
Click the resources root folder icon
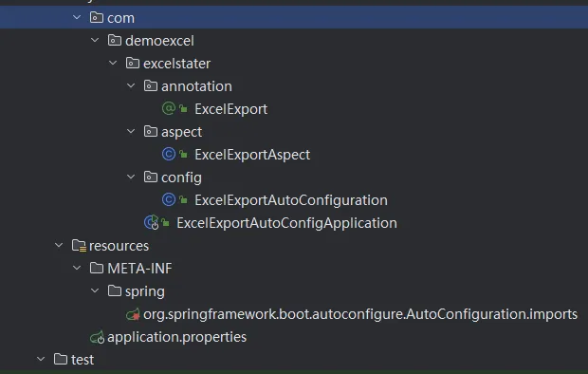79,246
